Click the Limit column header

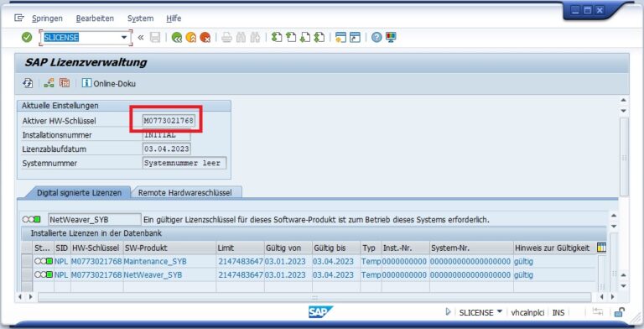coord(241,248)
